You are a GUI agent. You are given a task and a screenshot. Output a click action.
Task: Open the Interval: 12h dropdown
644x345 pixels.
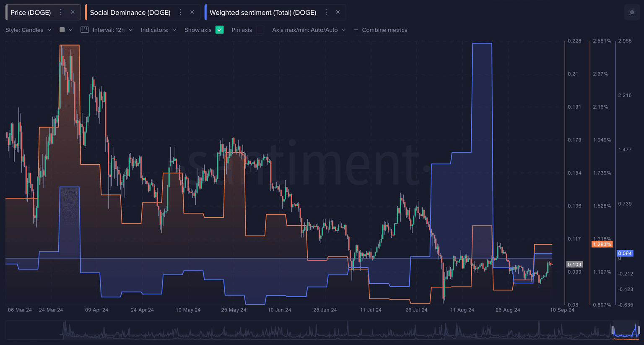pos(112,30)
